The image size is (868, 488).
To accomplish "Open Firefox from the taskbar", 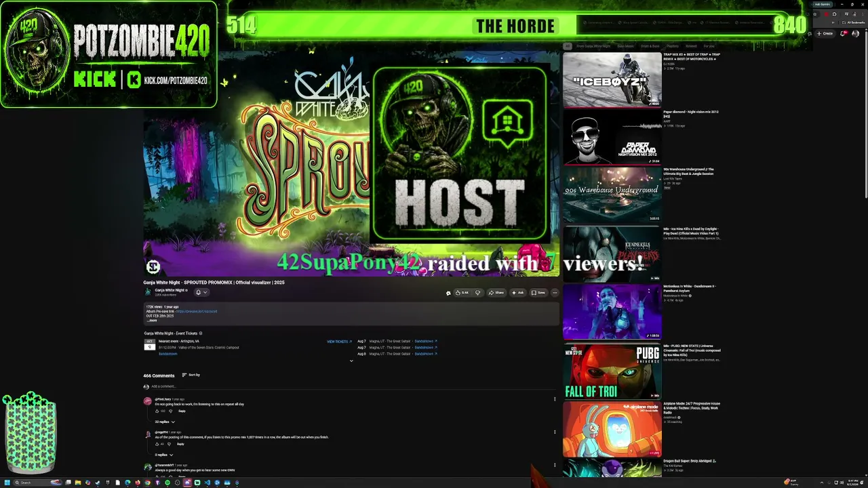I will (x=138, y=483).
